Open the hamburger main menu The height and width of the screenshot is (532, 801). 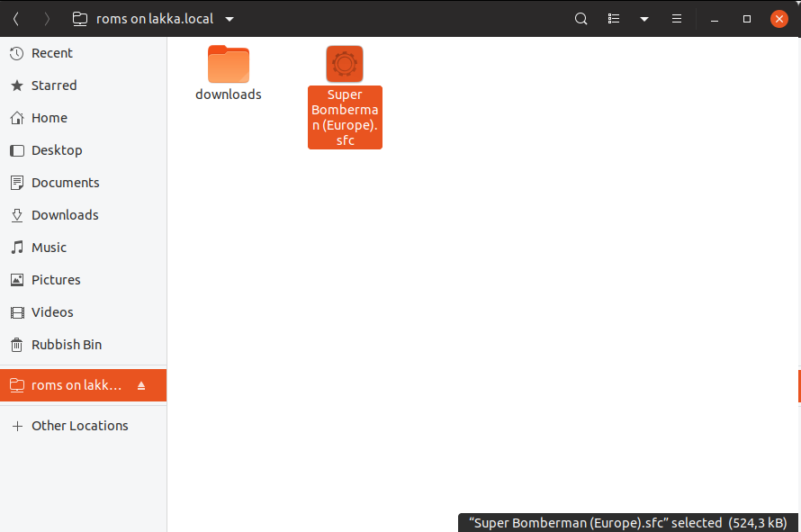pos(677,19)
